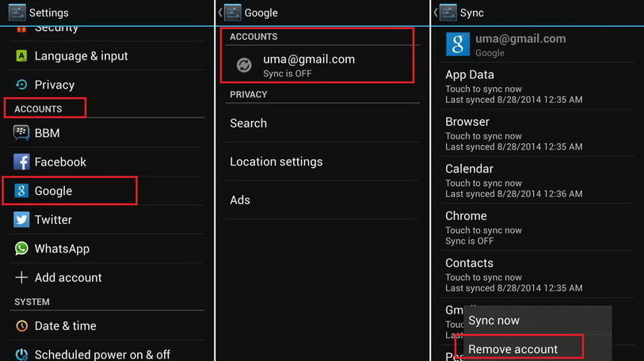
Task: Open Search under Privacy
Action: [322, 123]
